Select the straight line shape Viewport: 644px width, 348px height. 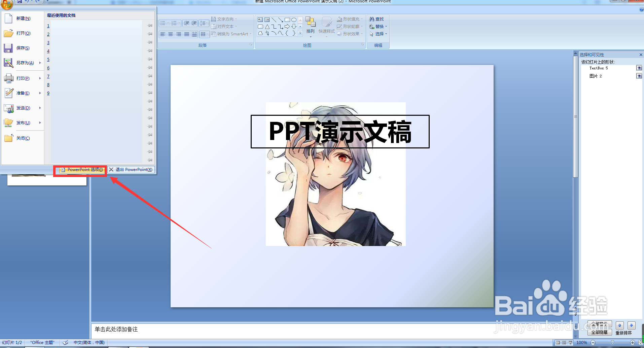pyautogui.click(x=274, y=20)
